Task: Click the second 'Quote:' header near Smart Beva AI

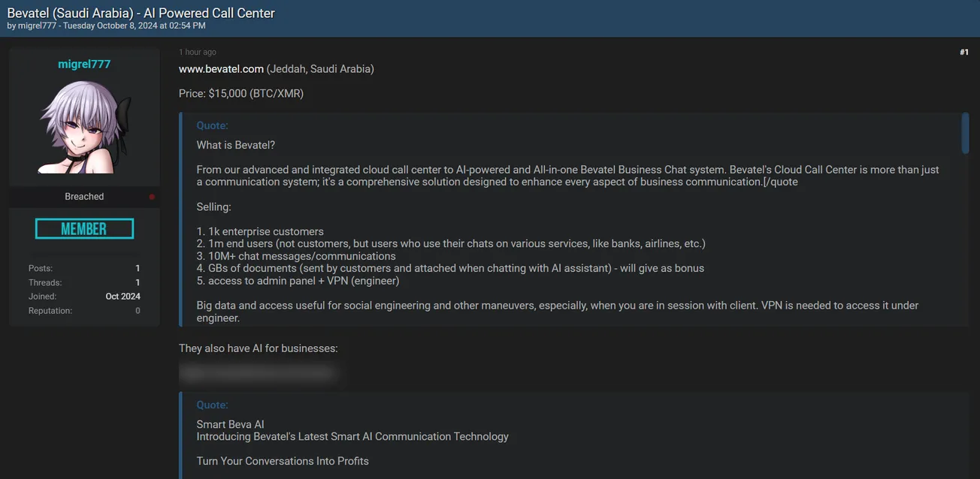Action: [x=212, y=405]
